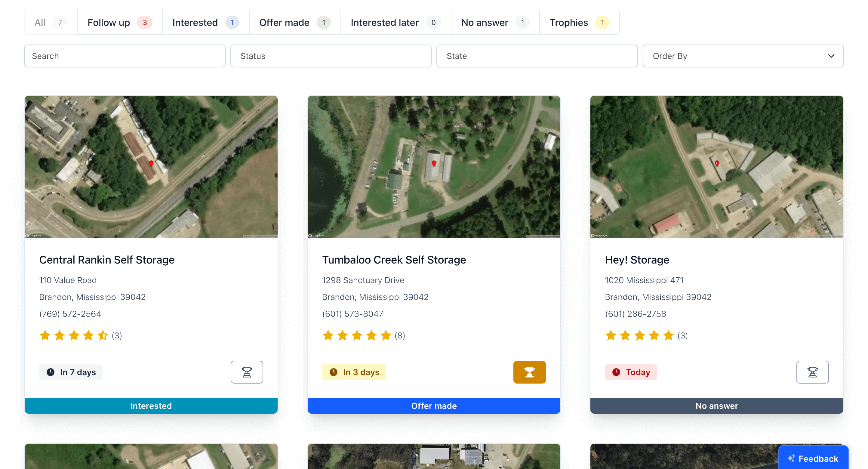This screenshot has height=469, width=868.
Task: Click the red map pin on Central Rankin map
Action: coord(151,163)
